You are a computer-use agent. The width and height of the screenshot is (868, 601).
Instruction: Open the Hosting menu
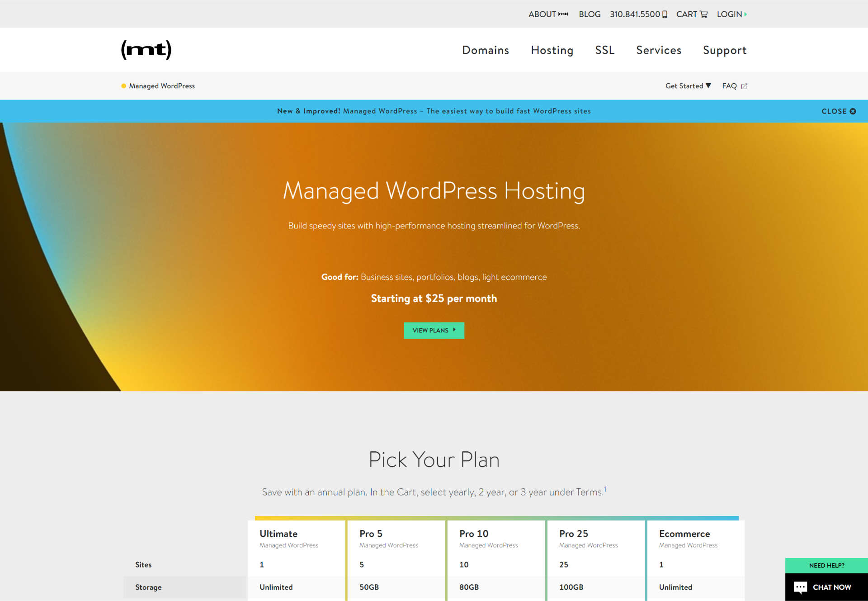point(552,50)
